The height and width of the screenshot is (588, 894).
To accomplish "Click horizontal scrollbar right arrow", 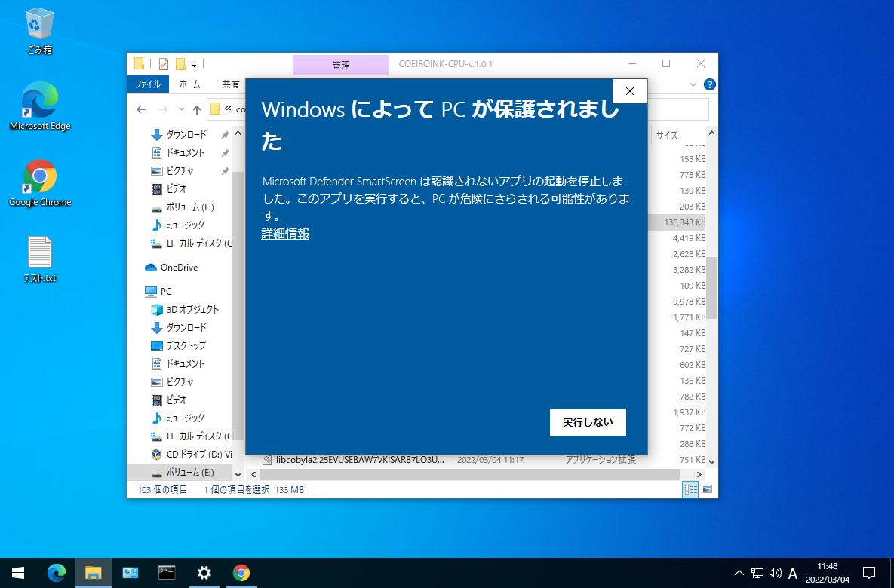I will pos(699,474).
